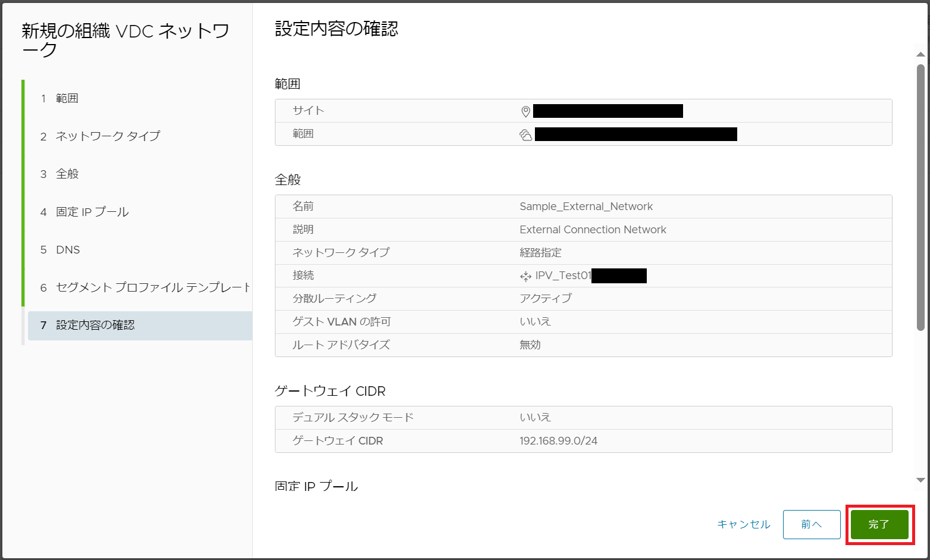Click the gateway icon next to IPV_Test01
930x560 pixels.
(x=525, y=276)
